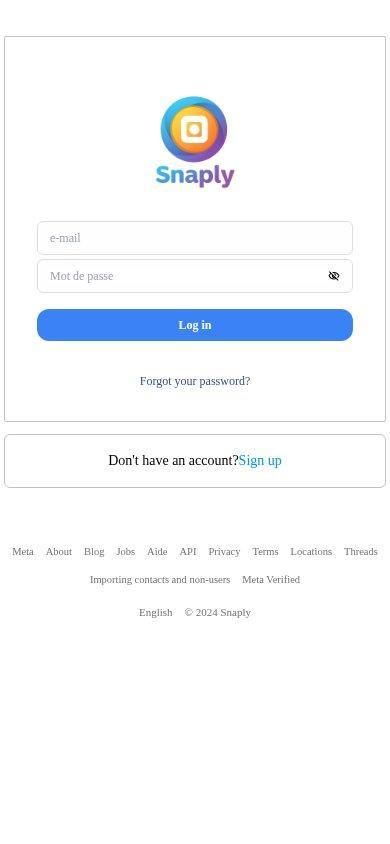
Task: Visit the Blog footer link
Action: [94, 552]
